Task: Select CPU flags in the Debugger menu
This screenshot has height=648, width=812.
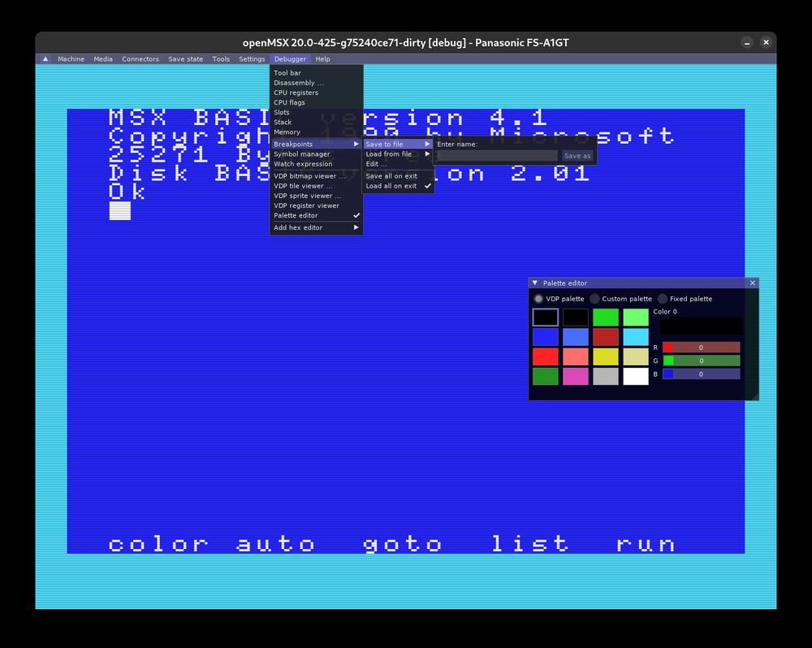Action: (x=291, y=102)
